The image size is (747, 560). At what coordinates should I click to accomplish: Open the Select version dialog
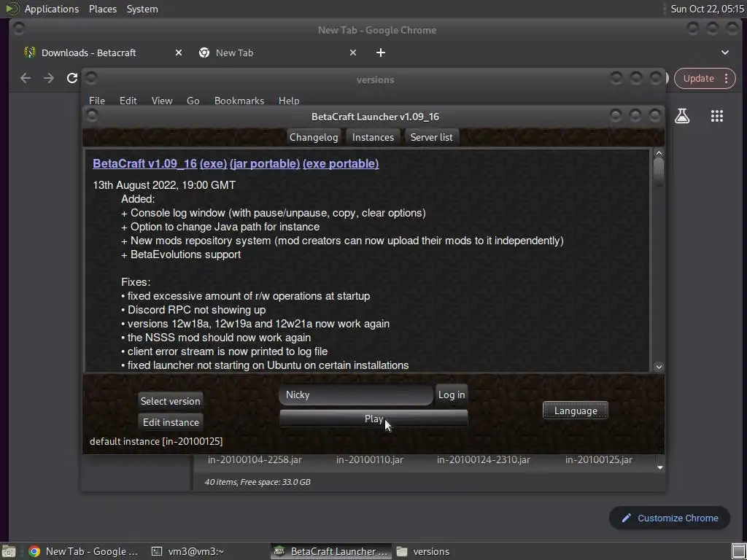click(170, 401)
